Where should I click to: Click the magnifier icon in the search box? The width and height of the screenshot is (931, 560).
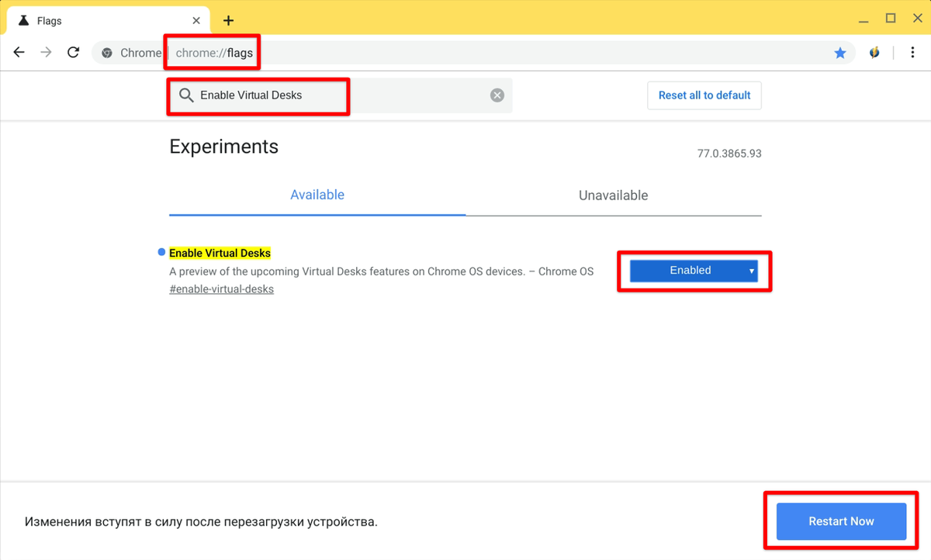tap(186, 95)
